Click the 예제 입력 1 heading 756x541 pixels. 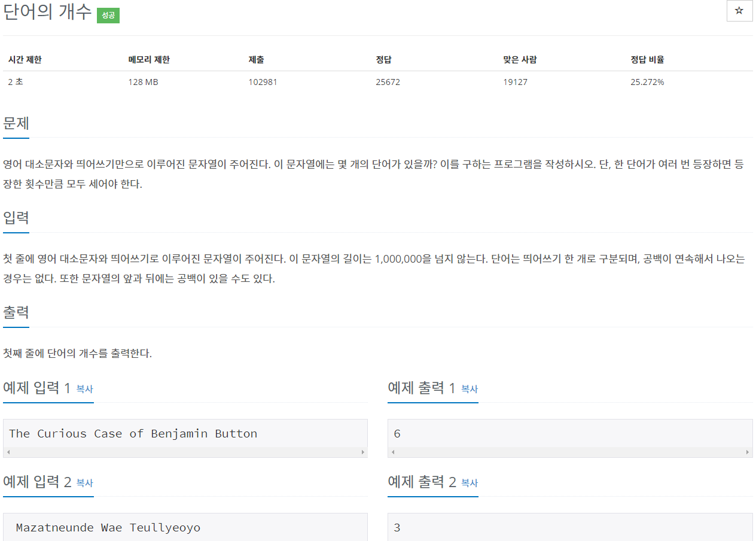[37, 388]
